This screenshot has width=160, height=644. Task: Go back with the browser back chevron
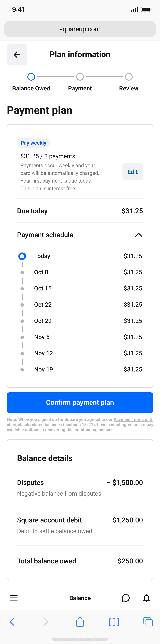coord(12,622)
